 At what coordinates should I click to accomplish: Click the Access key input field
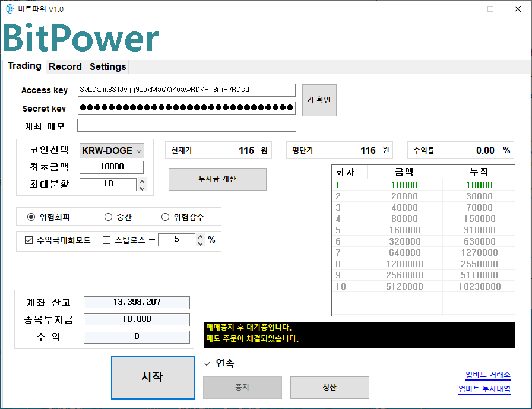tap(186, 90)
